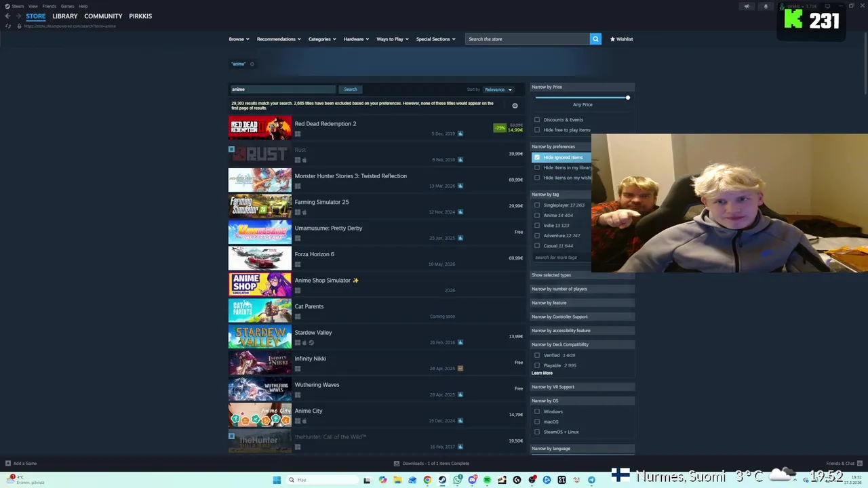Screen dimensions: 868x488
Task: Open Wishlist with the star icon
Action: pos(621,39)
